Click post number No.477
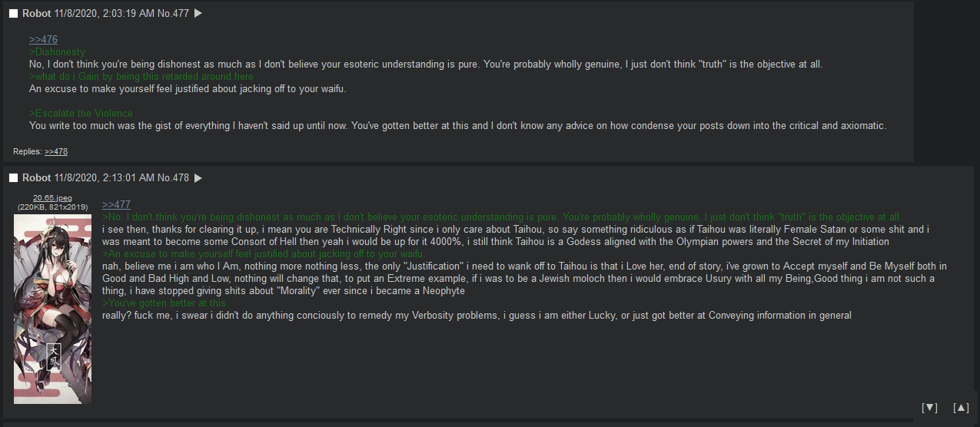The height and width of the screenshot is (427, 980). (x=173, y=13)
